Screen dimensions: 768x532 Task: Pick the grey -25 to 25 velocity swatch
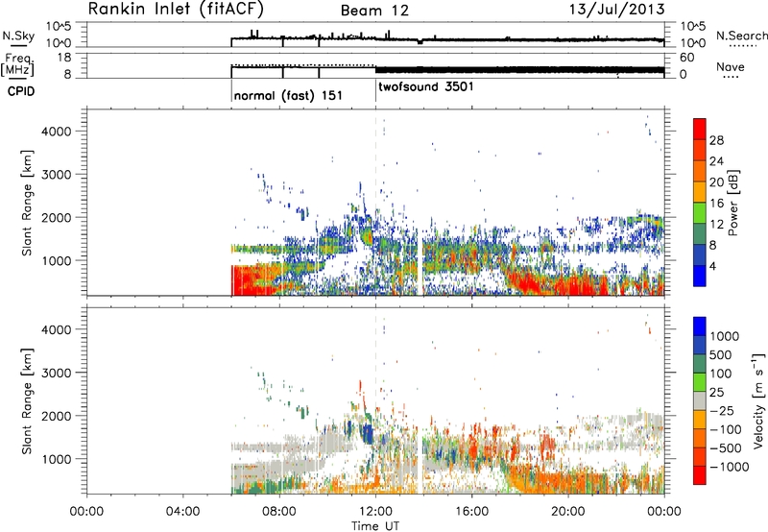[x=700, y=401]
